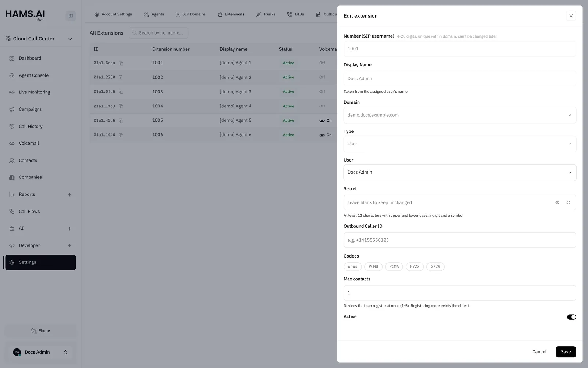Switch to DIDs tab
This screenshot has height=368, width=588.
[x=296, y=14]
